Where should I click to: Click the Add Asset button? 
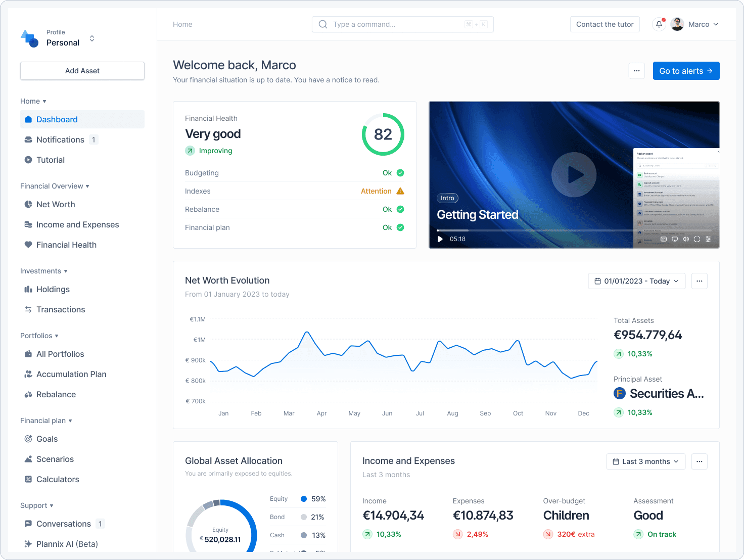click(82, 71)
